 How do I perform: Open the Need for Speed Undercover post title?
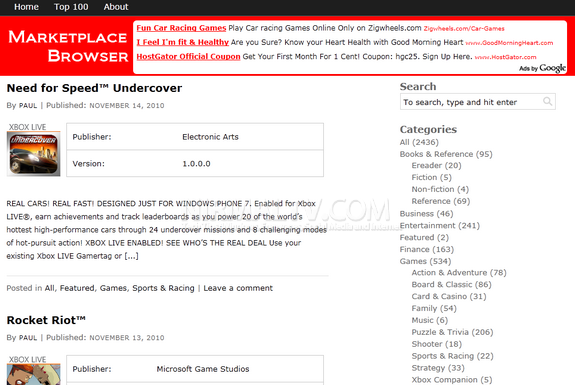click(94, 88)
